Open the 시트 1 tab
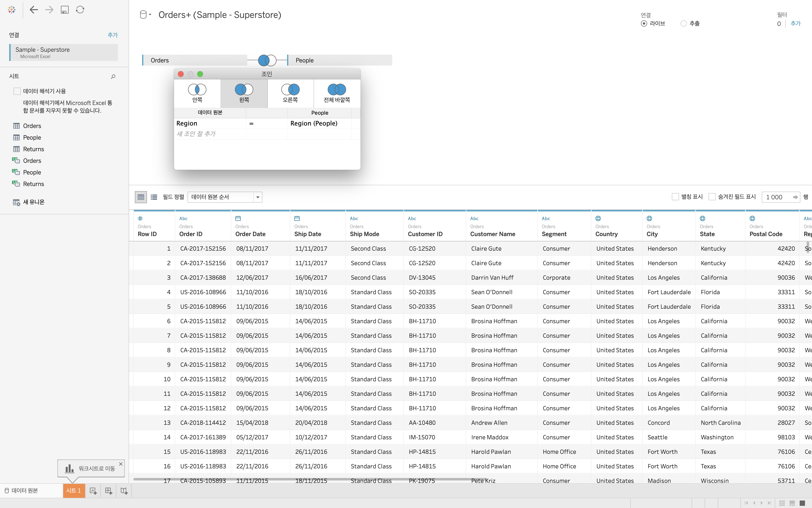812x508 pixels. (74, 491)
